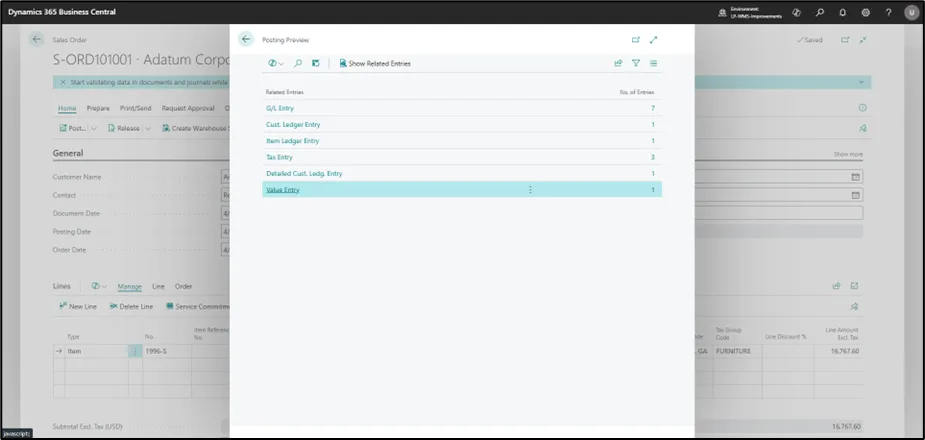Open notifications bell in the top bar
Image resolution: width=925 pixels, height=440 pixels.
point(842,12)
